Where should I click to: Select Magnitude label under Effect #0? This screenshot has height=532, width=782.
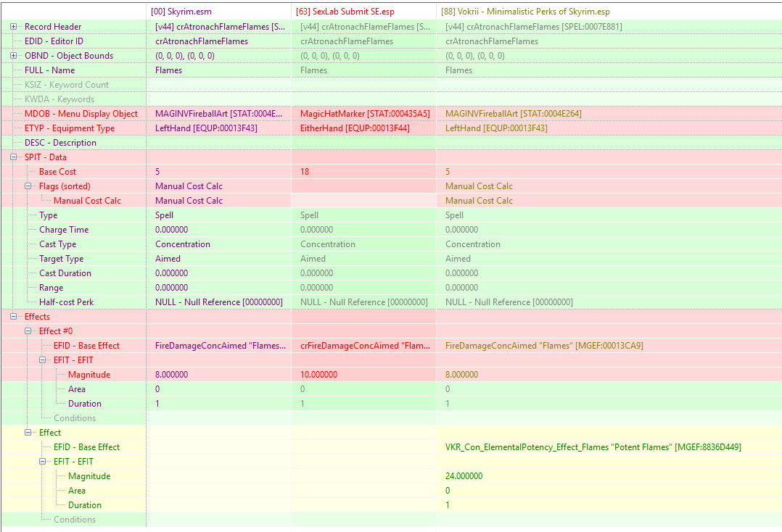click(x=89, y=374)
